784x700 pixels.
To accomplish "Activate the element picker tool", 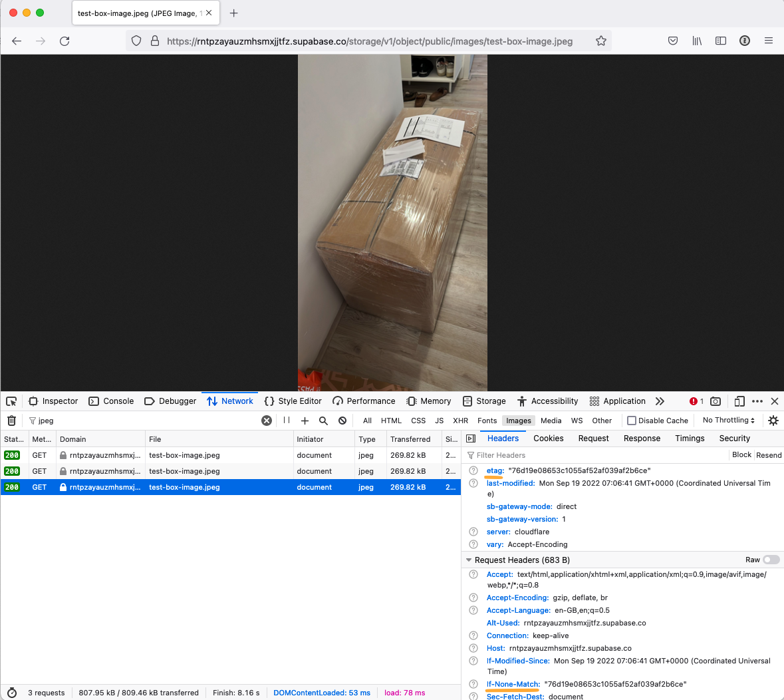I will tap(11, 401).
